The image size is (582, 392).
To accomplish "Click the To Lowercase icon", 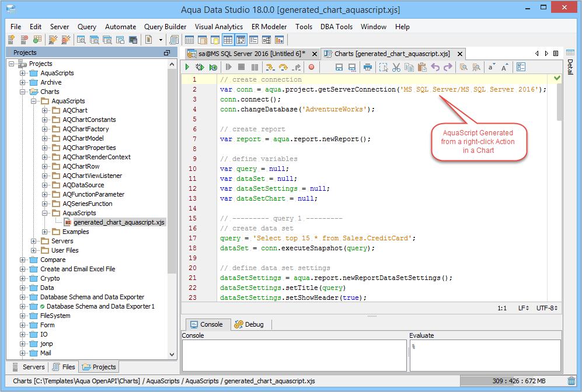I will tap(492, 67).
